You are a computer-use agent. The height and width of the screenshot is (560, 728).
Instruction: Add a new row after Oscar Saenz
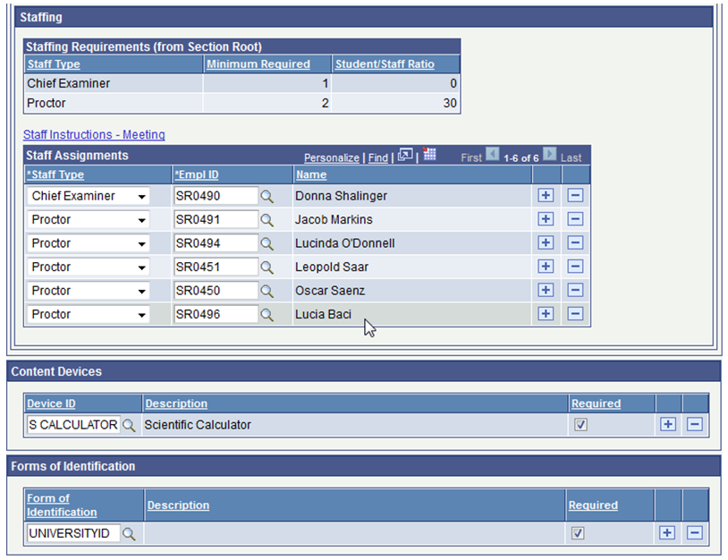coord(546,290)
